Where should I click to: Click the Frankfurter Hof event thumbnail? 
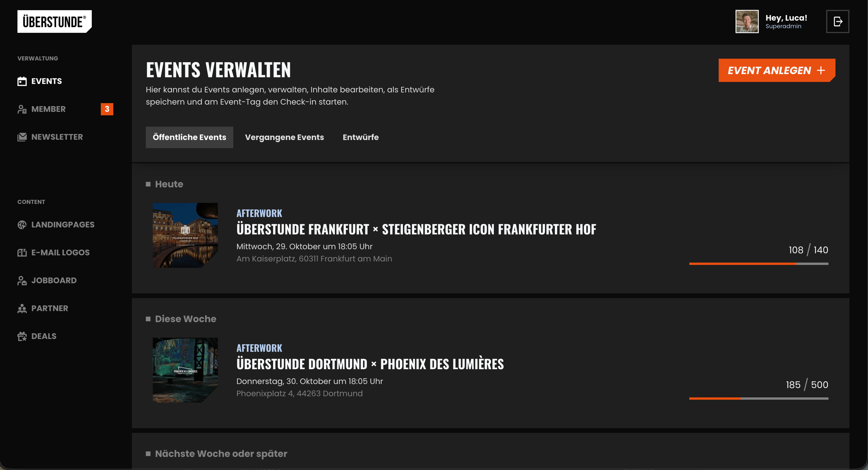(x=185, y=235)
